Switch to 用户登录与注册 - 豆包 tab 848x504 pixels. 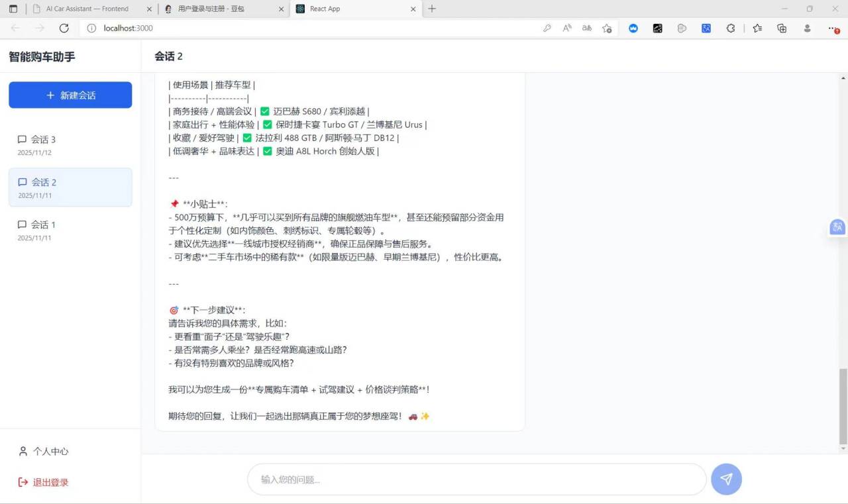click(x=219, y=9)
